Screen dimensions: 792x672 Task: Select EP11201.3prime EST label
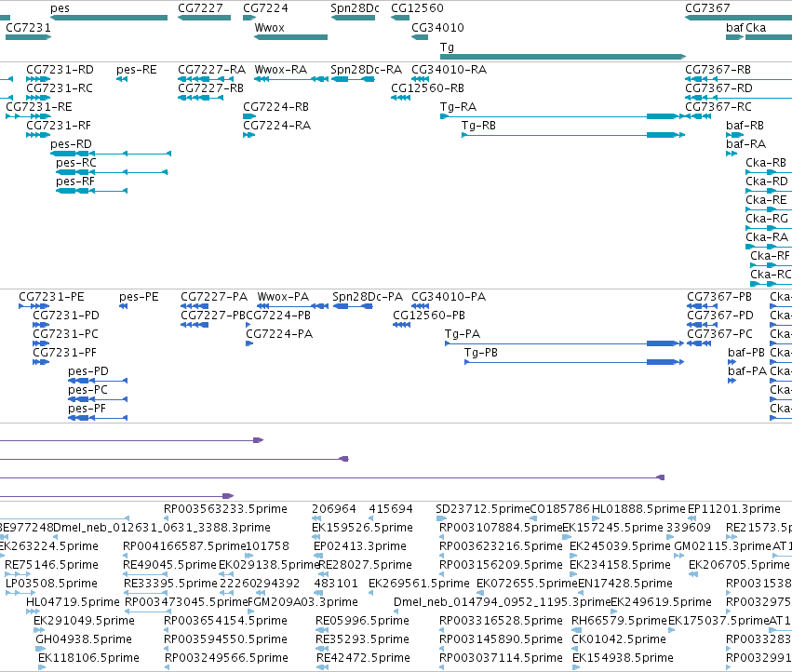[x=734, y=509]
